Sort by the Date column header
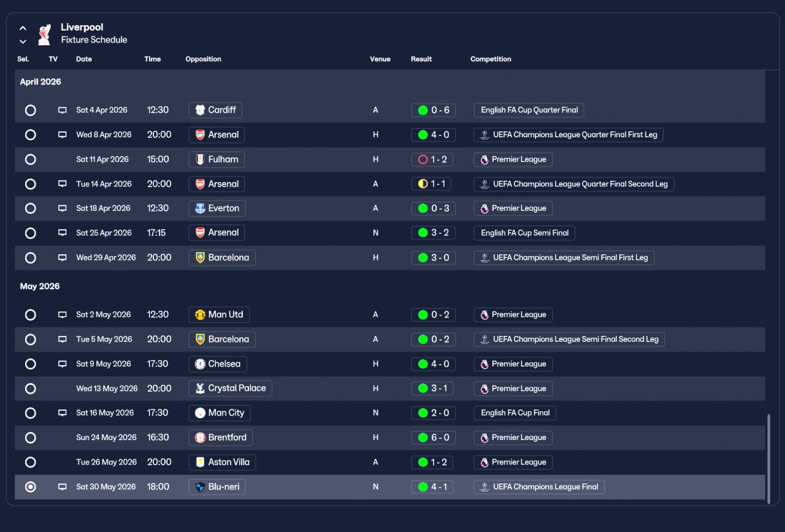This screenshot has width=785, height=532. (84, 59)
